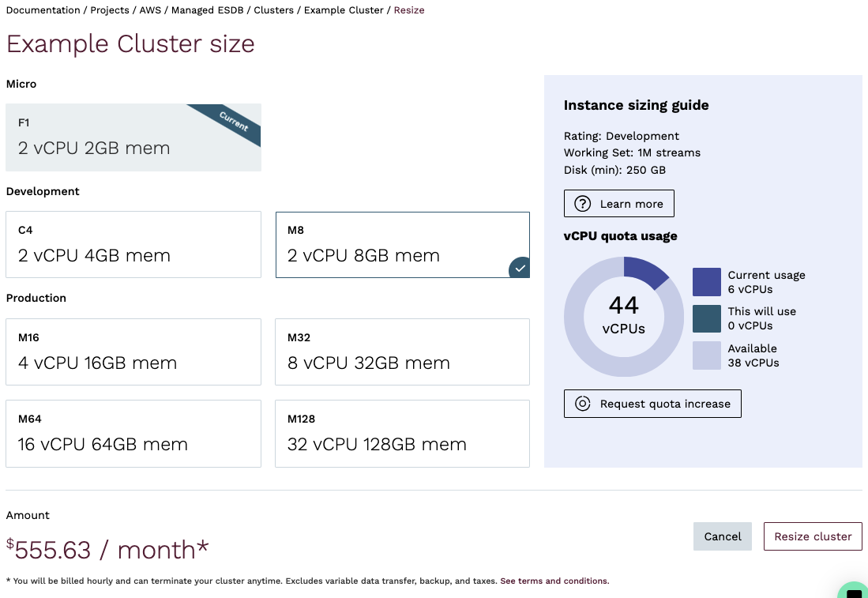Pick the M64 16 vCPU 64GB size
This screenshot has height=598, width=868.
(133, 433)
